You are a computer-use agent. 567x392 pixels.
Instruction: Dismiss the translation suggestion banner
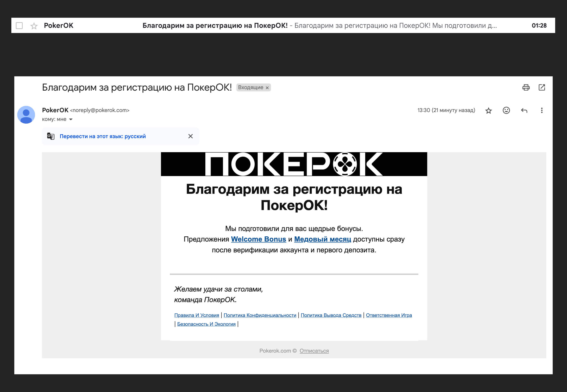[x=190, y=136]
